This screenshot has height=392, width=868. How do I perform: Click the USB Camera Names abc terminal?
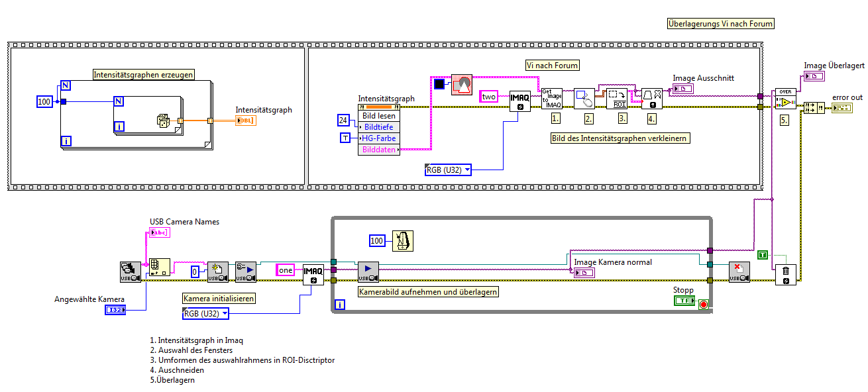160,232
